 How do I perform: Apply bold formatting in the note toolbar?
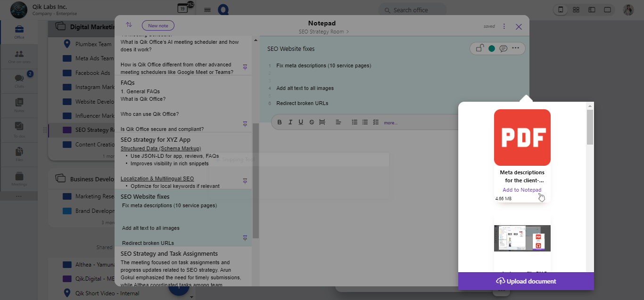pos(280,122)
